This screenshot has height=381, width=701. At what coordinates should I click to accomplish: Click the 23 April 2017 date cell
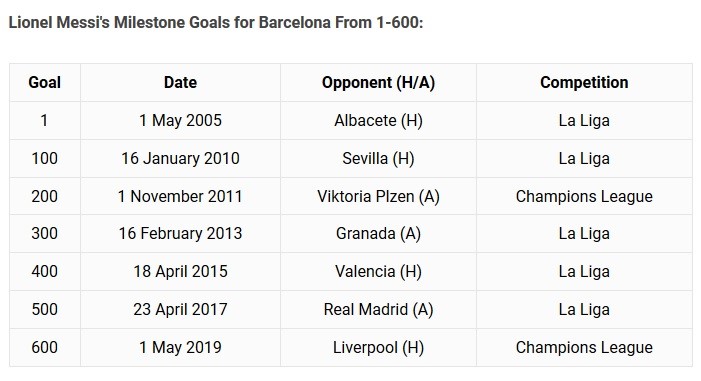point(180,309)
